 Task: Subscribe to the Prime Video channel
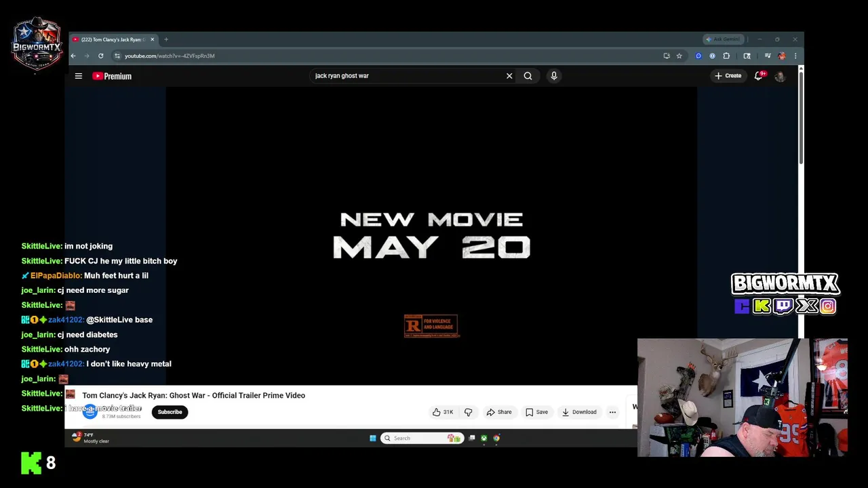170,412
